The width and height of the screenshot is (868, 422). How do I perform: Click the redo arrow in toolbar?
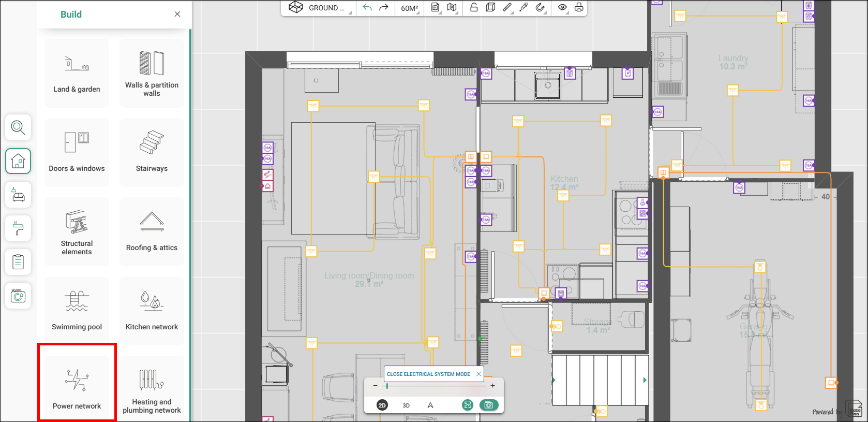384,8
